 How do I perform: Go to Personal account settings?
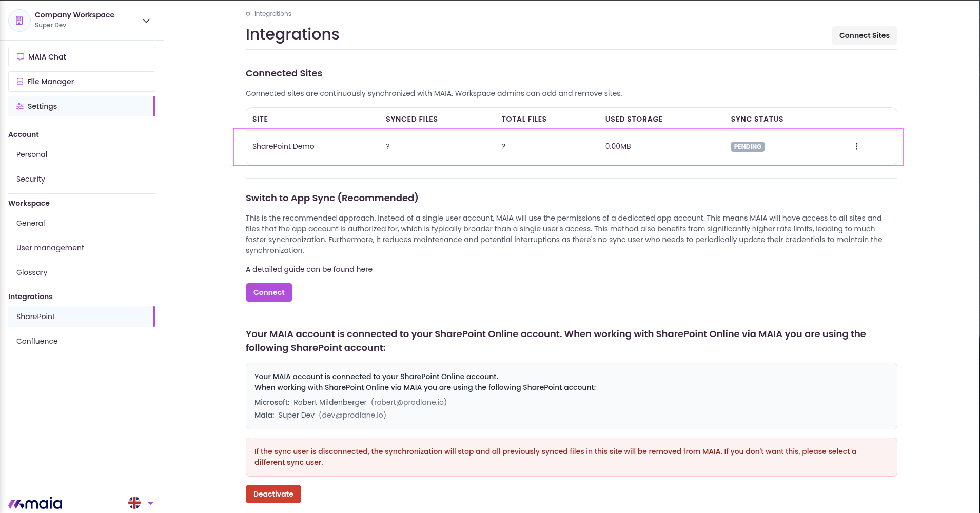32,154
